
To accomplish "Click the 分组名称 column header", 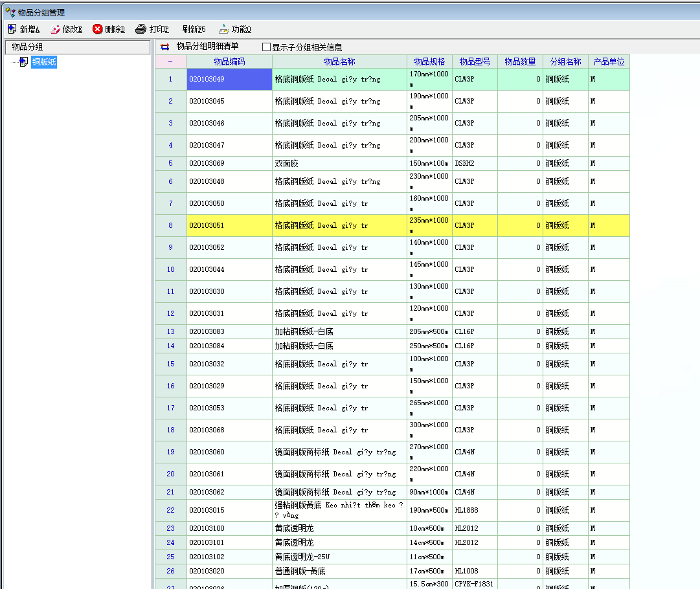I will [565, 61].
